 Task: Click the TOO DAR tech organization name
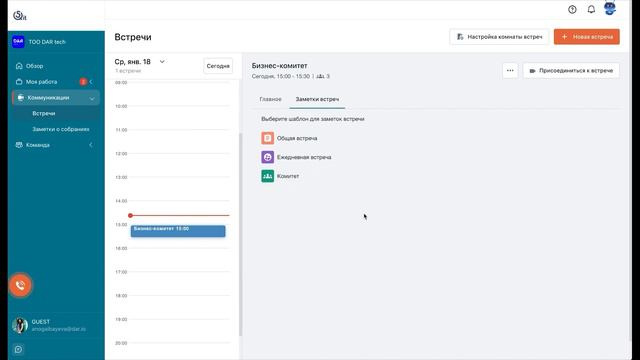(47, 42)
